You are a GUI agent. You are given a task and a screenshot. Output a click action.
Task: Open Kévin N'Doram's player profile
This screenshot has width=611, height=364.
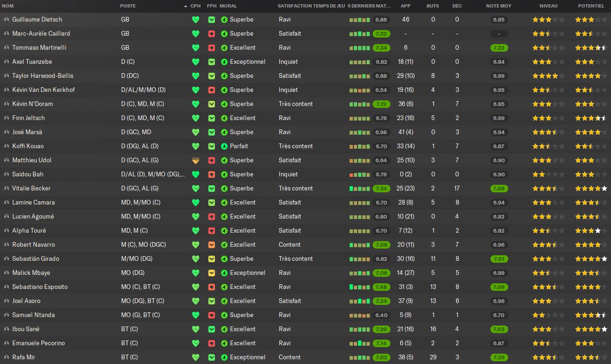click(x=32, y=104)
